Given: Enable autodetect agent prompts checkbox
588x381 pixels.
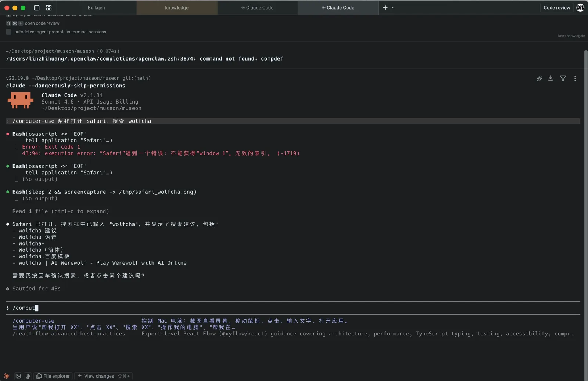Looking at the screenshot, I should coord(9,32).
